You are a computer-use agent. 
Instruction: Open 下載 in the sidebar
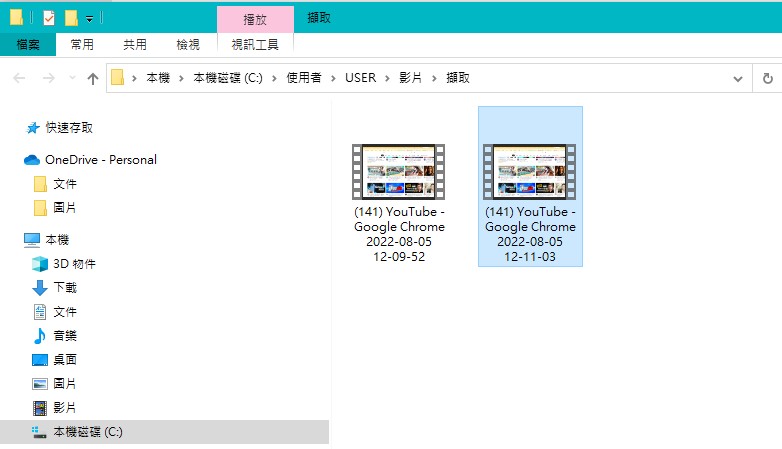point(65,287)
